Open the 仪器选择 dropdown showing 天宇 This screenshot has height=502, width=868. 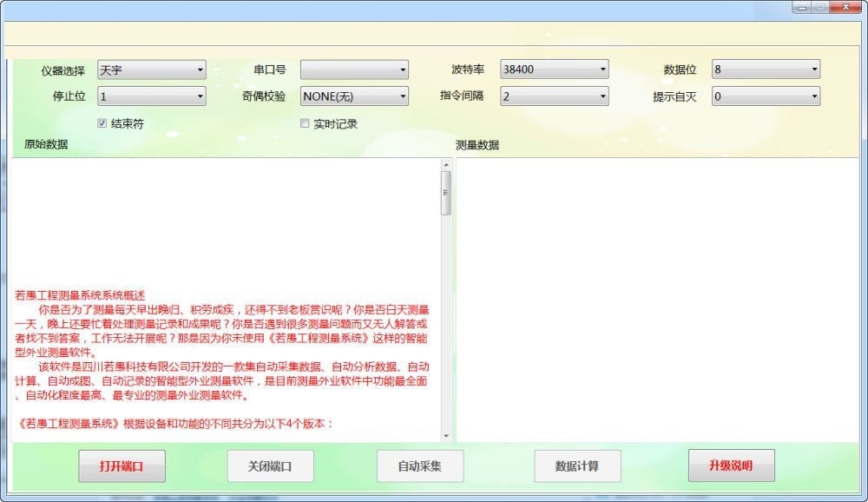pos(151,69)
